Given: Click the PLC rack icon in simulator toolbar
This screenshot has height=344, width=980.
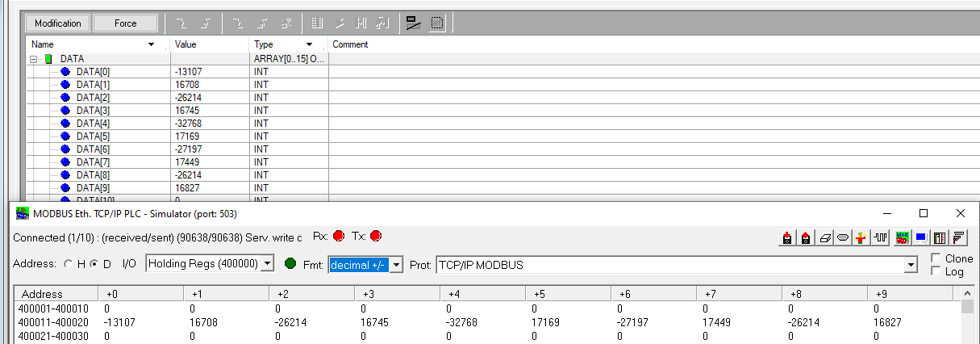Looking at the screenshot, I should click(940, 237).
